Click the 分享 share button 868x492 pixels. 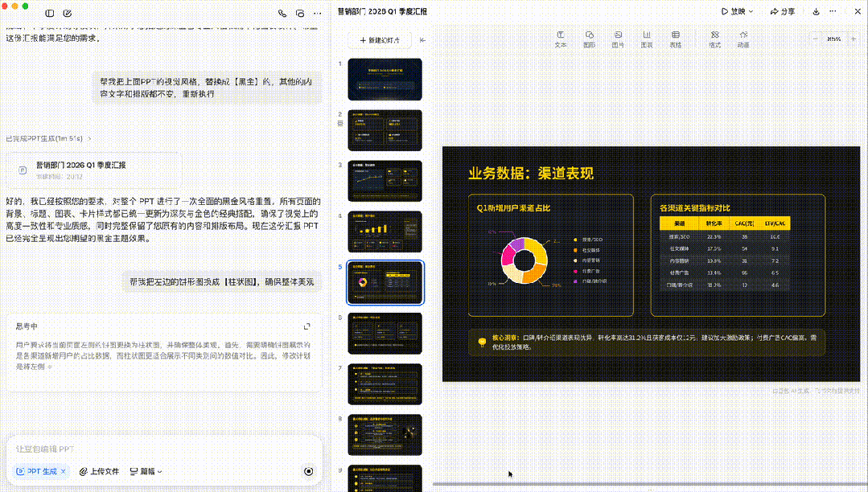pos(782,11)
